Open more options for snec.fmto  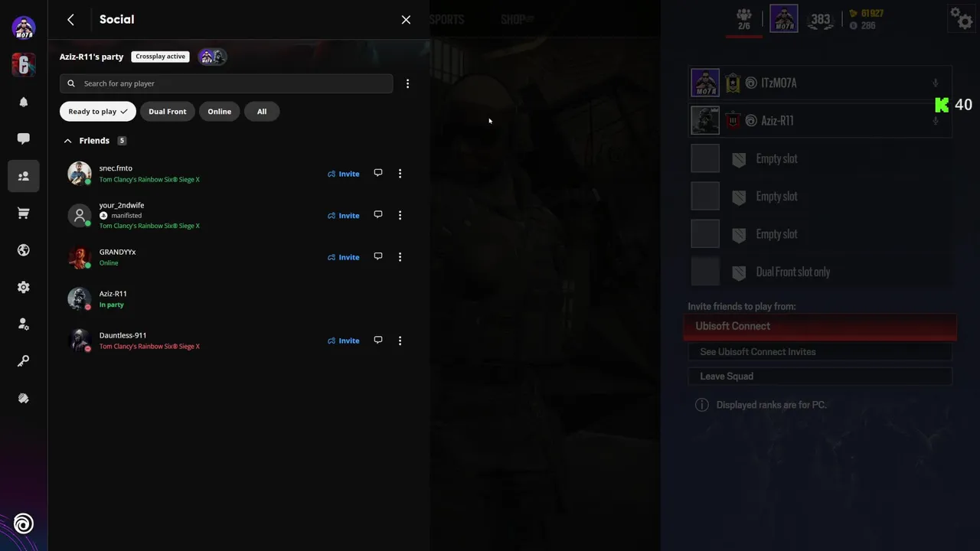pyautogui.click(x=400, y=174)
